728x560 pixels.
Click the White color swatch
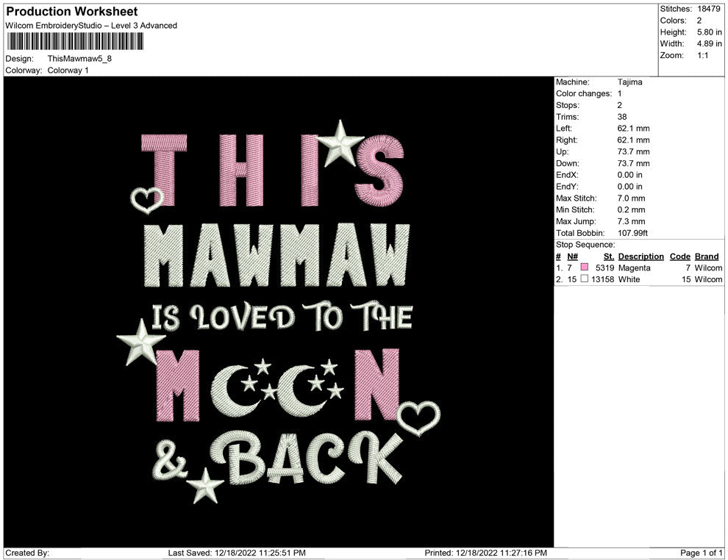pyautogui.click(x=585, y=279)
